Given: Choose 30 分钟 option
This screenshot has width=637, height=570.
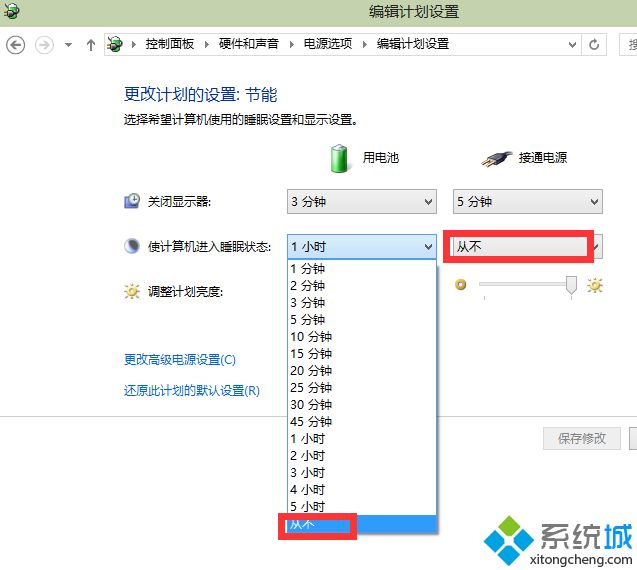Looking at the screenshot, I should pyautogui.click(x=362, y=405).
